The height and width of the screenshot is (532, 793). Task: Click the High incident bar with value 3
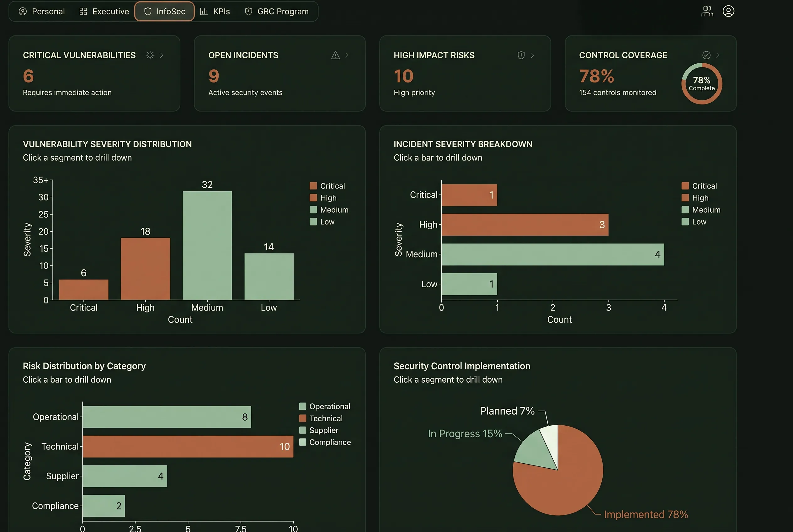click(525, 225)
